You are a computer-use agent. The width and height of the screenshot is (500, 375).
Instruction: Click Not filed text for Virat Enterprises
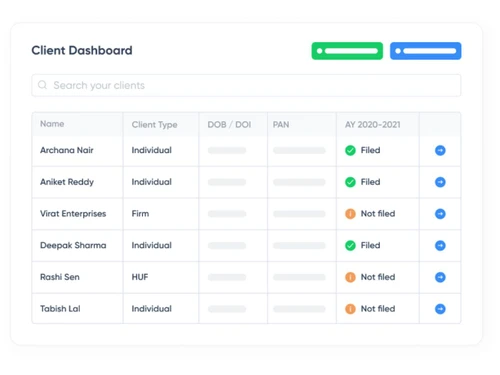point(378,214)
